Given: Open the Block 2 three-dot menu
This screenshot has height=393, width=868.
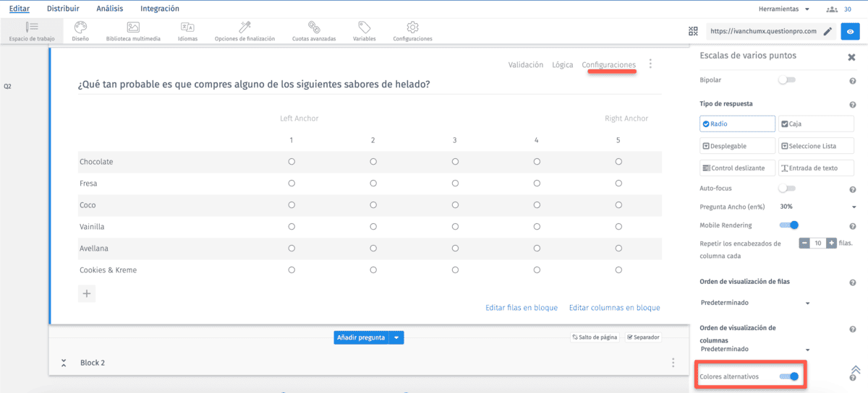Looking at the screenshot, I should 673,363.
